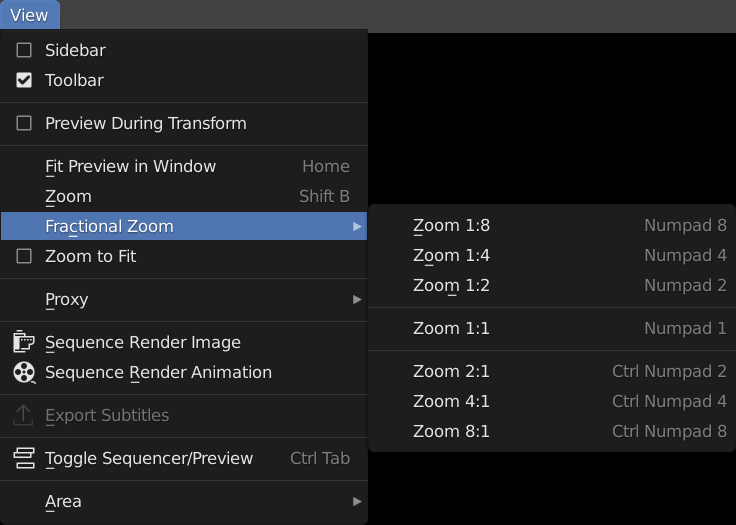
Task: Click the Numpad 1 shortcut text
Action: click(685, 328)
